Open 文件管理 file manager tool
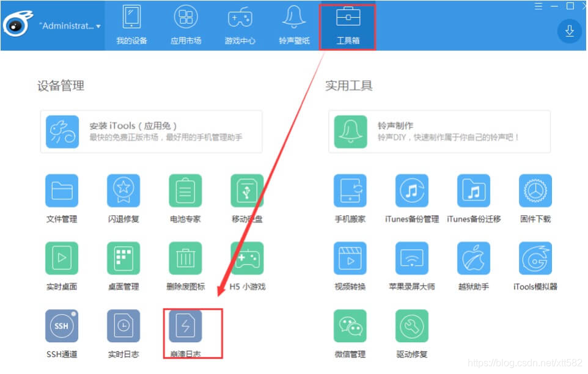588x374 pixels. pos(62,191)
